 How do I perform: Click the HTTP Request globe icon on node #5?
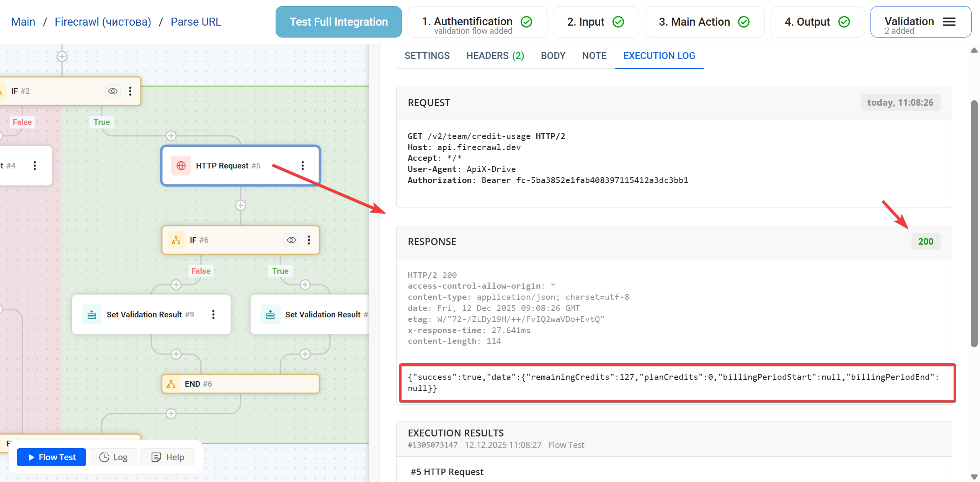pos(181,165)
